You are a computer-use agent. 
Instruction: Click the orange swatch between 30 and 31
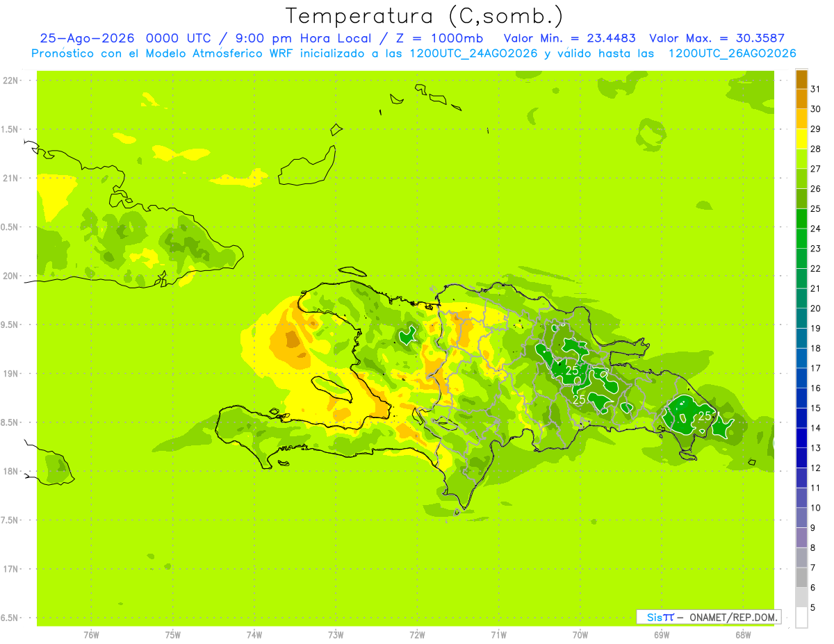[x=801, y=99]
